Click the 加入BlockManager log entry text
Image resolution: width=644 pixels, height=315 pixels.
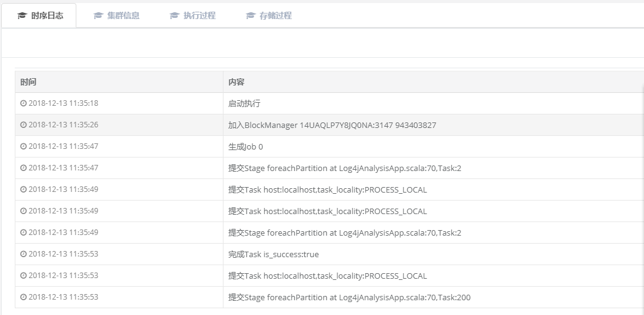click(x=332, y=125)
